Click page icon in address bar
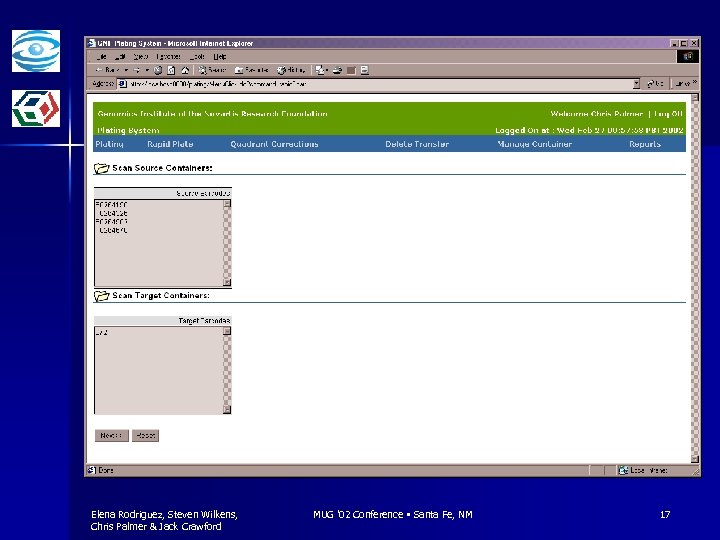720x540 pixels. click(123, 84)
